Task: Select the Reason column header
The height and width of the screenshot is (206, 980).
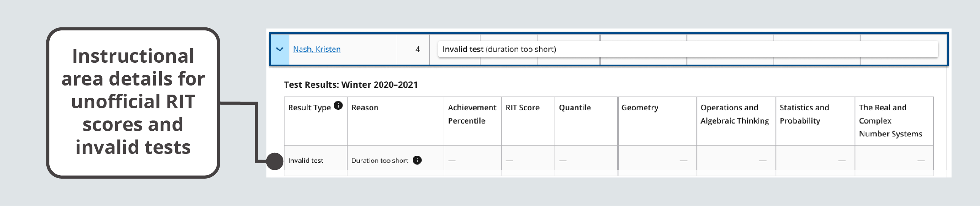Action: pos(364,108)
